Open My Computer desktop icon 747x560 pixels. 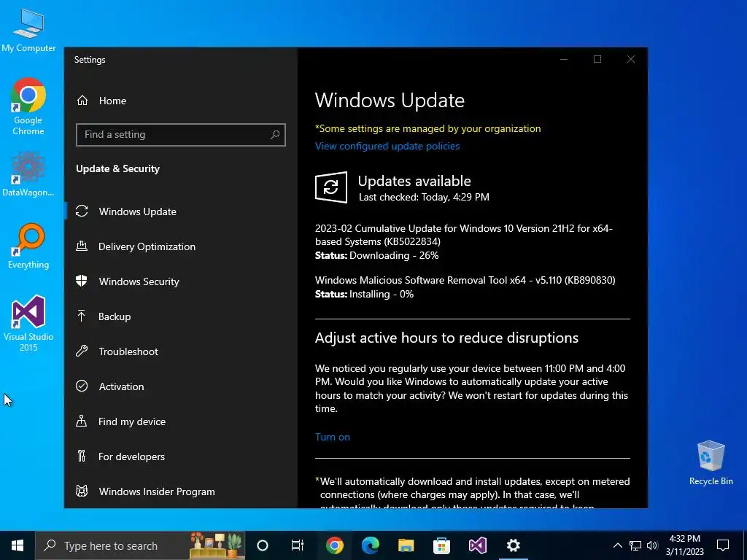[x=28, y=31]
